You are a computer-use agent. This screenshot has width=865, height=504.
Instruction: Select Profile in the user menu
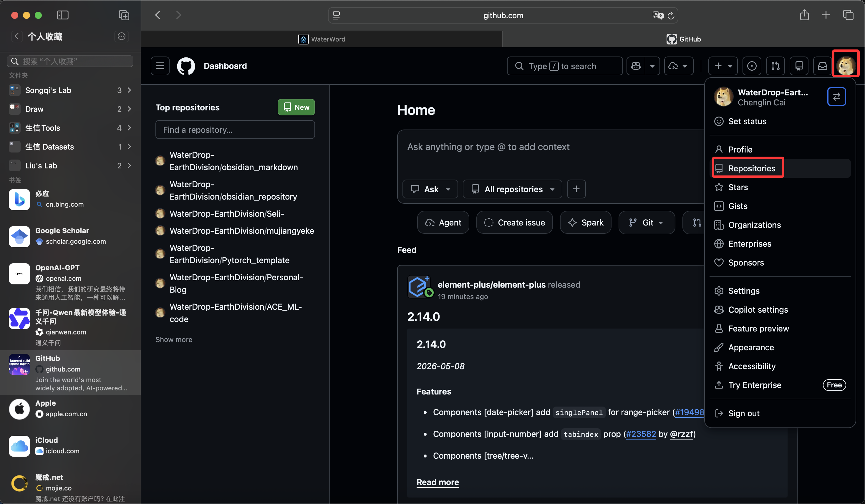click(x=780, y=149)
